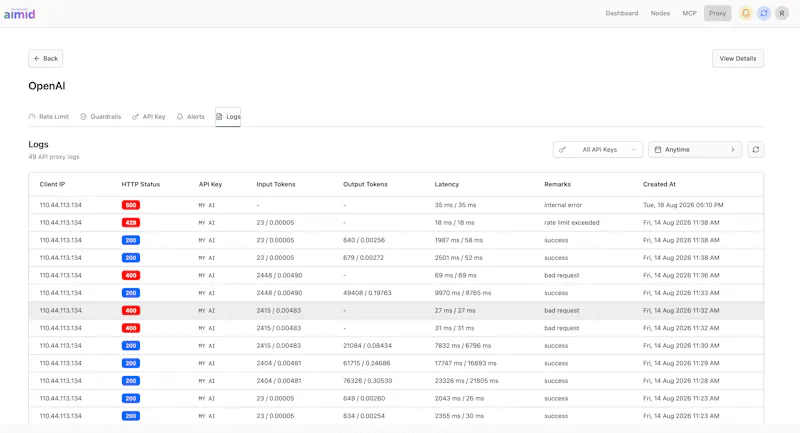Switch to the Guardrails tab
The height and width of the screenshot is (433, 800).
[101, 117]
